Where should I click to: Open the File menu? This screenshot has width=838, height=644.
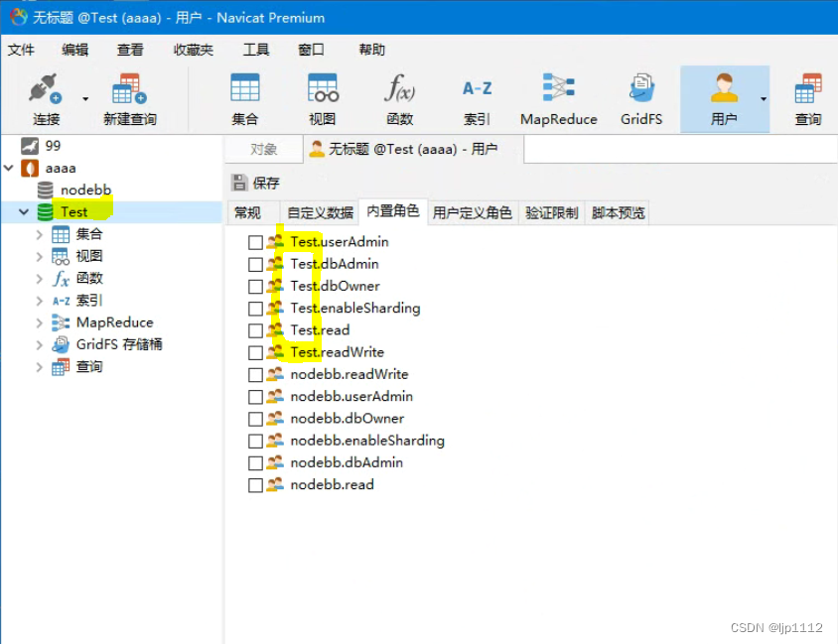pyautogui.click(x=21, y=50)
